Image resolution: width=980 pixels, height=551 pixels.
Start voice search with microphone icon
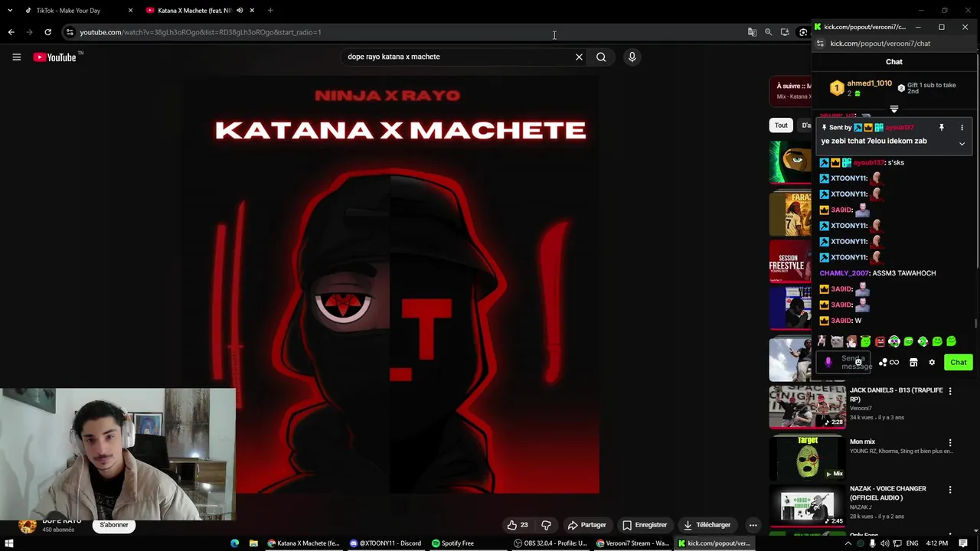coord(632,57)
